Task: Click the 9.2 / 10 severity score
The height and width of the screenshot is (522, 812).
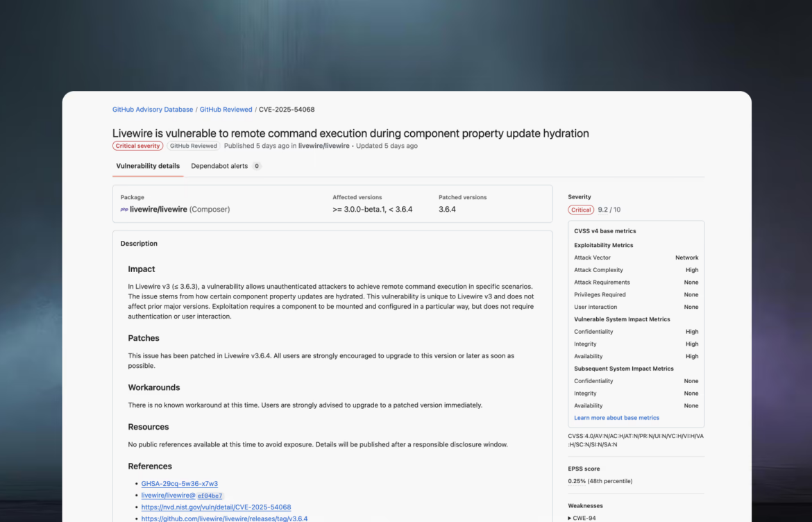Action: [609, 210]
